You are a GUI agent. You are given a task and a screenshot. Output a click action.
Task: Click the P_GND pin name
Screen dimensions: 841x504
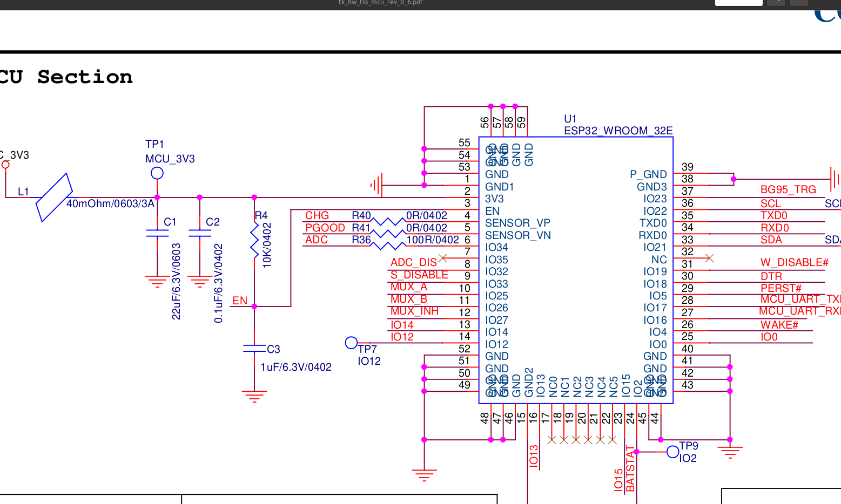click(x=648, y=174)
